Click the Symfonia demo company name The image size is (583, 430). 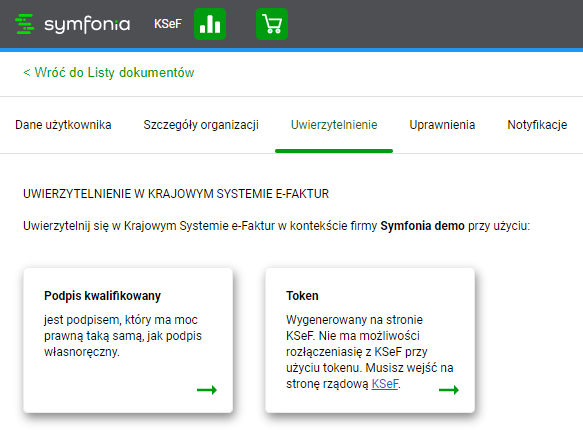click(x=422, y=226)
